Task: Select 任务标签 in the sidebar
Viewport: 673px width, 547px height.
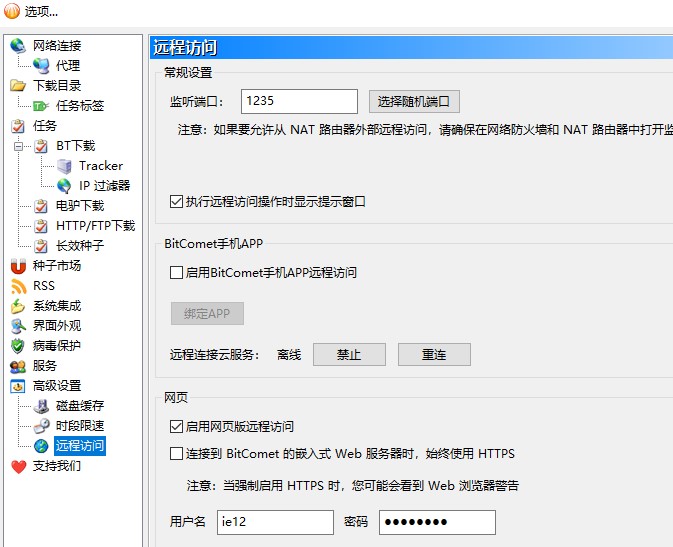Action: [80, 106]
